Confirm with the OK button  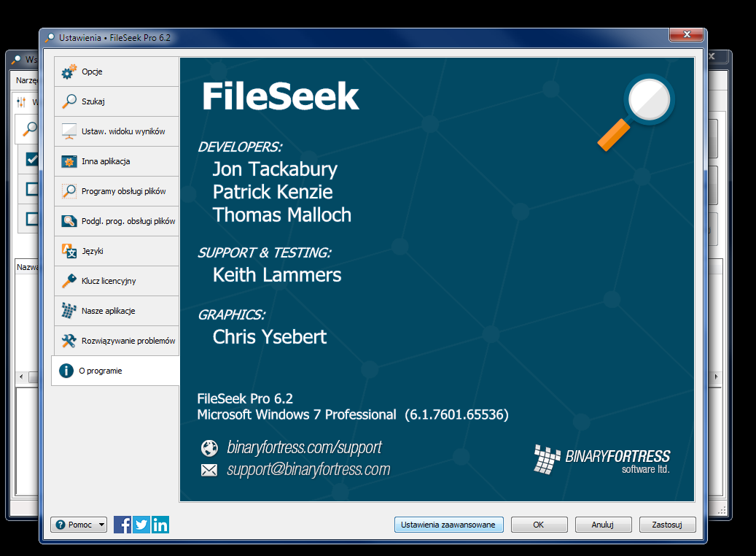(539, 525)
